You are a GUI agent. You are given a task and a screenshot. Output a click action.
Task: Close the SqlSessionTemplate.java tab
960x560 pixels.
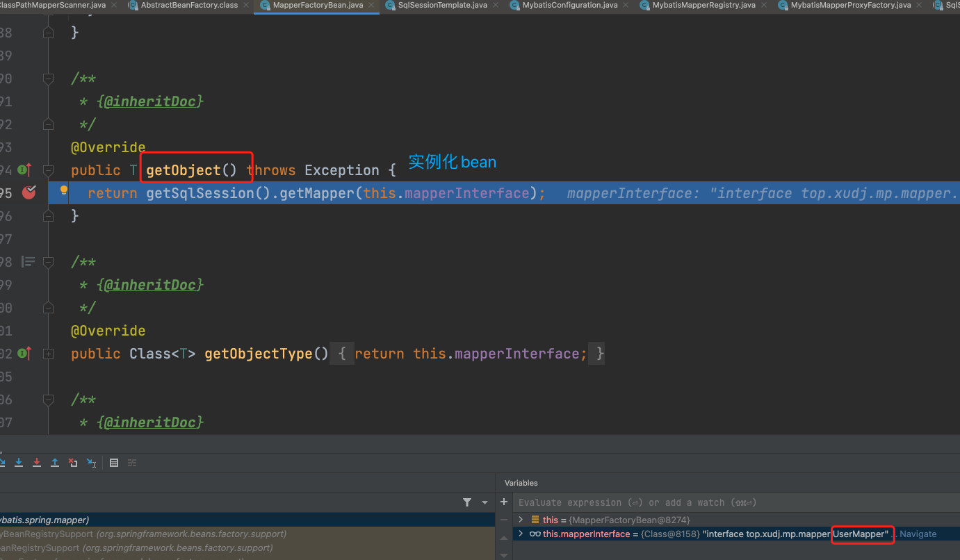tap(495, 6)
